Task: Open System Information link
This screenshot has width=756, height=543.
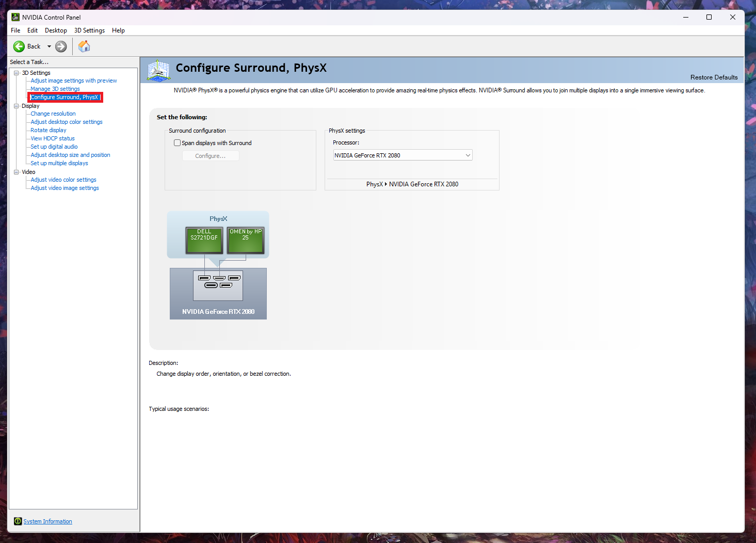Action: (x=47, y=521)
